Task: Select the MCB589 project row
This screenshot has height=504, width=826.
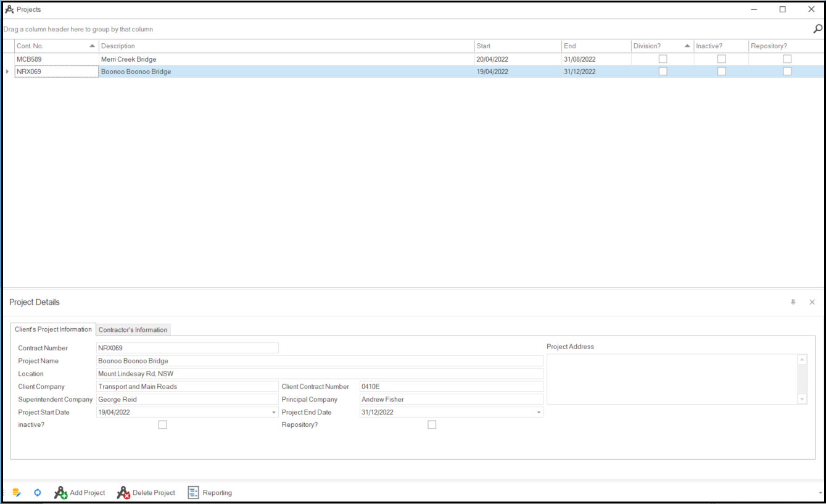Action: pyautogui.click(x=56, y=59)
